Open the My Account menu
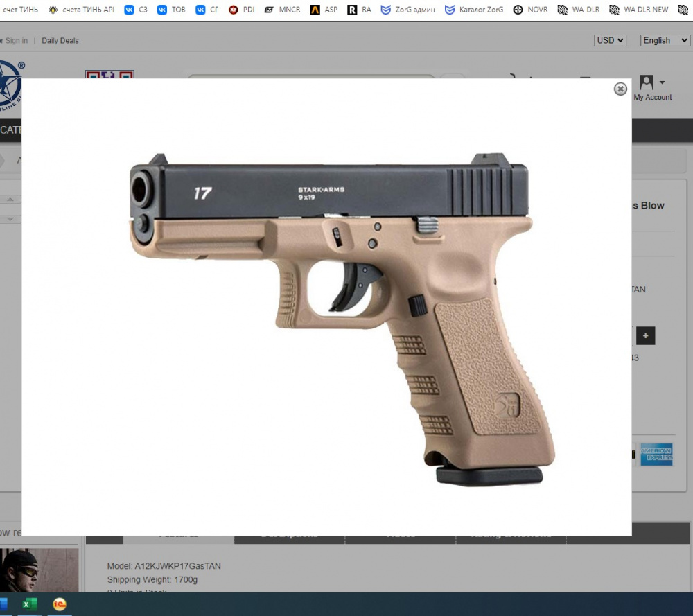The height and width of the screenshot is (616, 693). 652,88
